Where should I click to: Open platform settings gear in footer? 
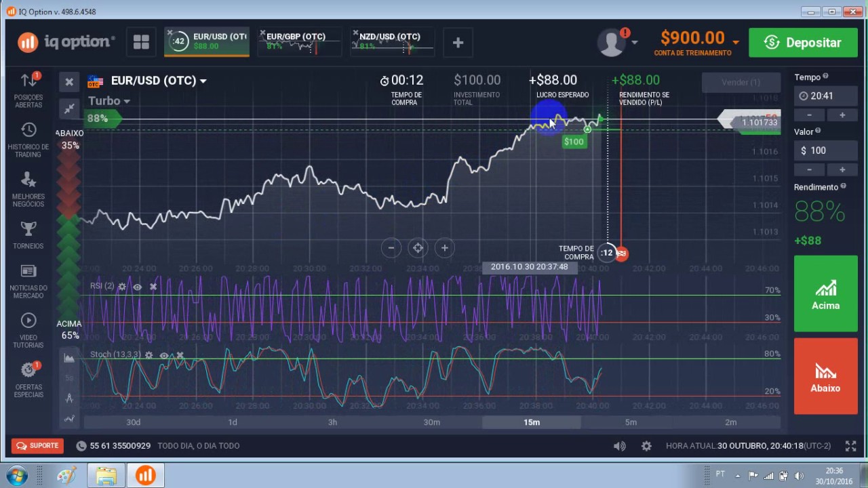[646, 446]
